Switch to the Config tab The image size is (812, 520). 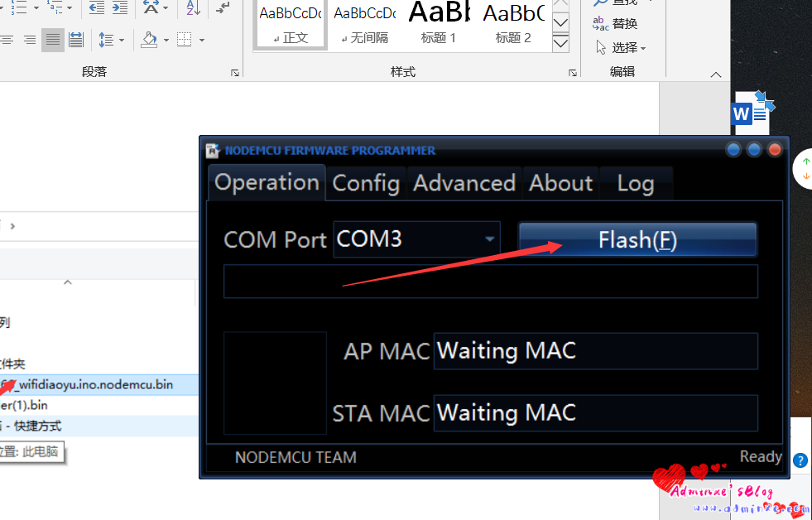[366, 183]
